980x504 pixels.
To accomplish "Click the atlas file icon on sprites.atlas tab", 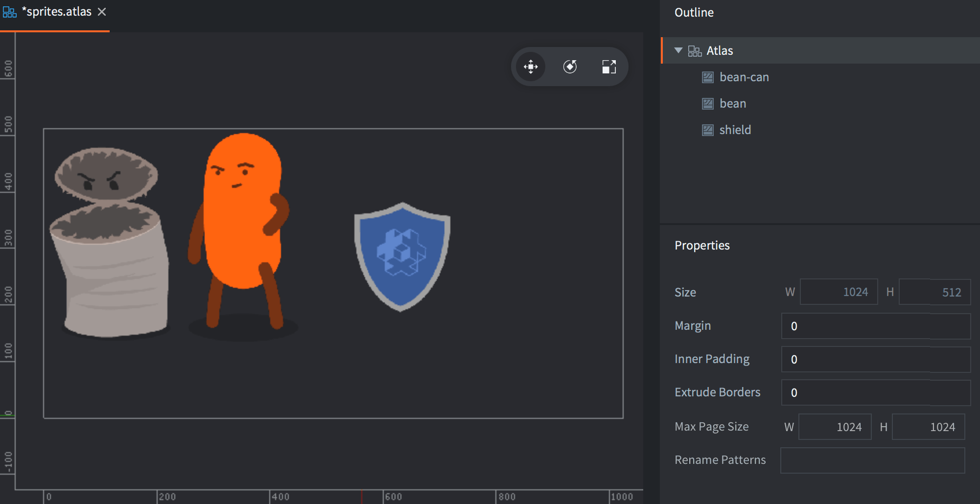I will [x=9, y=12].
